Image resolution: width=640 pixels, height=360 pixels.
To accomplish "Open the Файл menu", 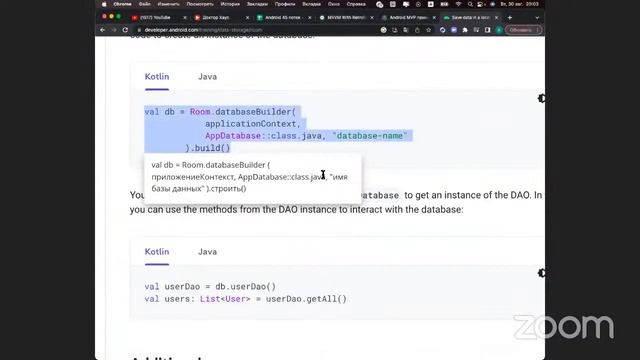I will point(144,4).
